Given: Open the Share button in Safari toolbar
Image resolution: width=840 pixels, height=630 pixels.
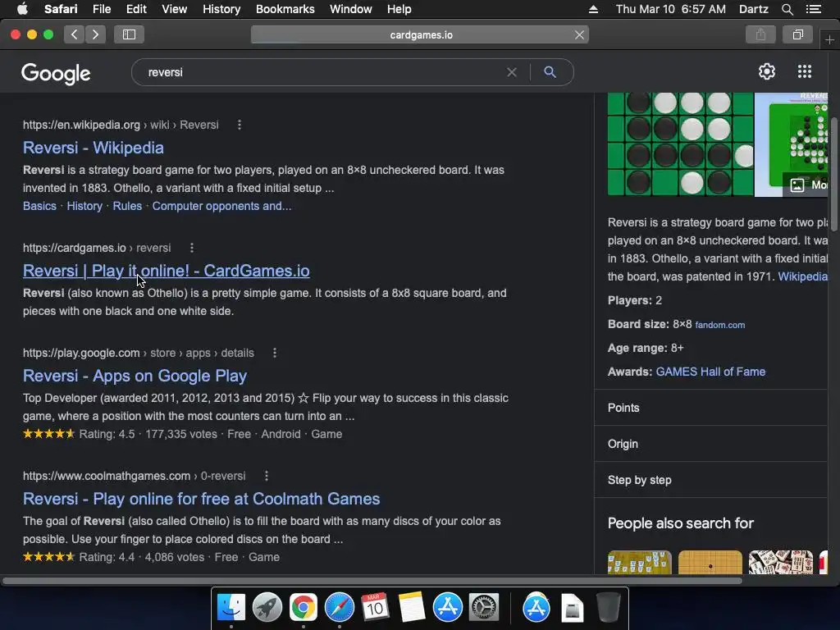Looking at the screenshot, I should point(760,34).
